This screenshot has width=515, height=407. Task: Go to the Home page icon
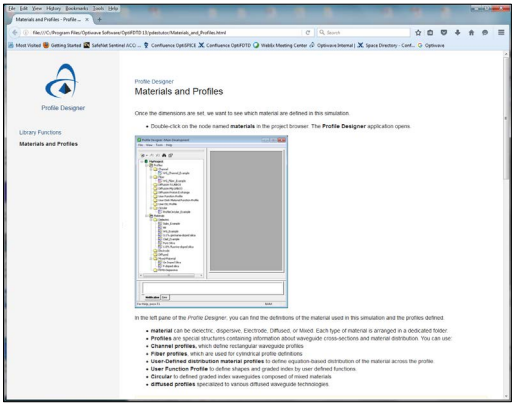pyautogui.click(x=471, y=33)
